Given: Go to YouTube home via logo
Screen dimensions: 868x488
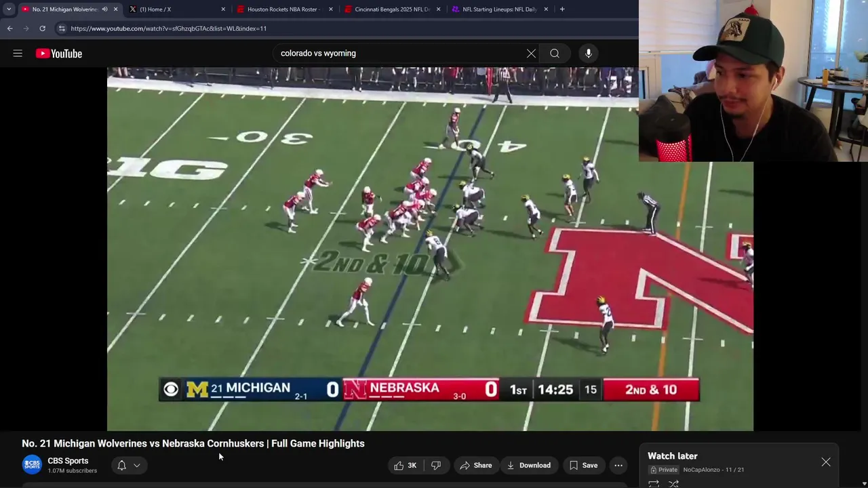Looking at the screenshot, I should pyautogui.click(x=59, y=54).
